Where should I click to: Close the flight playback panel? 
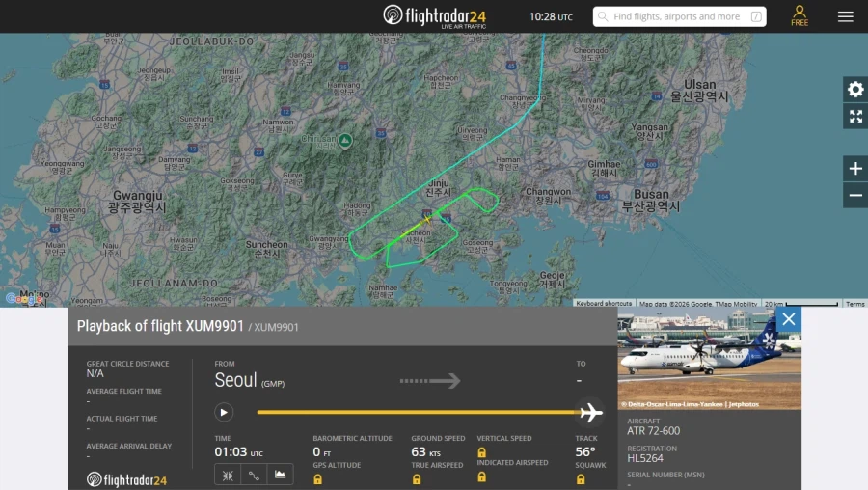[788, 319]
